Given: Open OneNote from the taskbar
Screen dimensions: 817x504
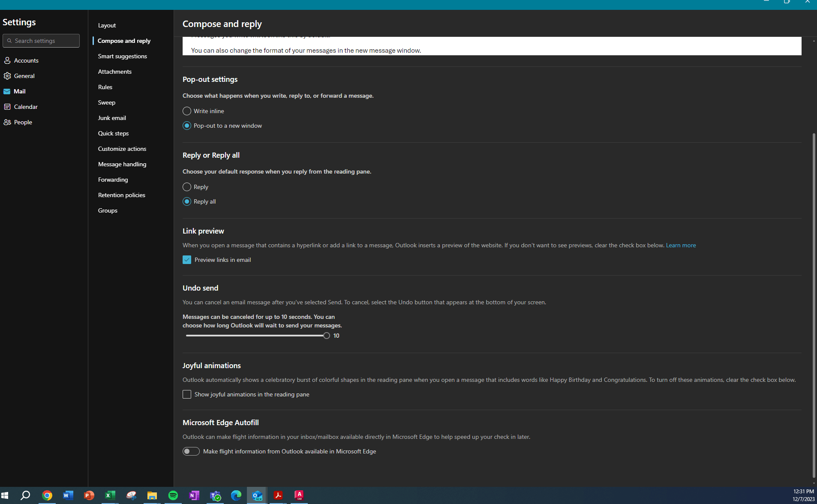Looking at the screenshot, I should pos(194,495).
